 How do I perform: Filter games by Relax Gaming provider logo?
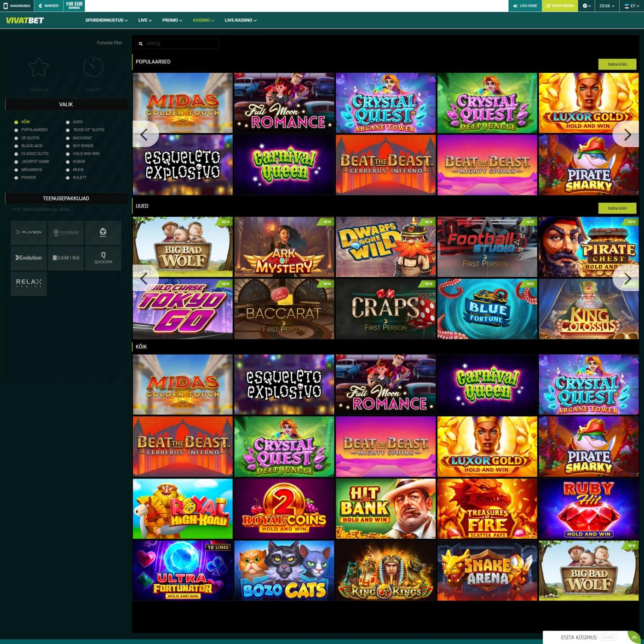coord(29,283)
